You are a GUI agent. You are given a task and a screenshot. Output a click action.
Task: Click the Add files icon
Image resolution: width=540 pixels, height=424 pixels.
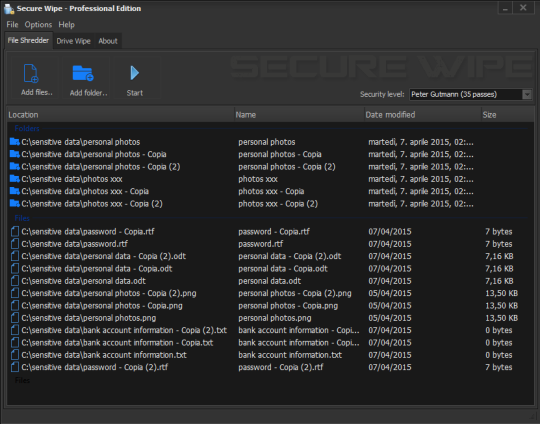(31, 73)
